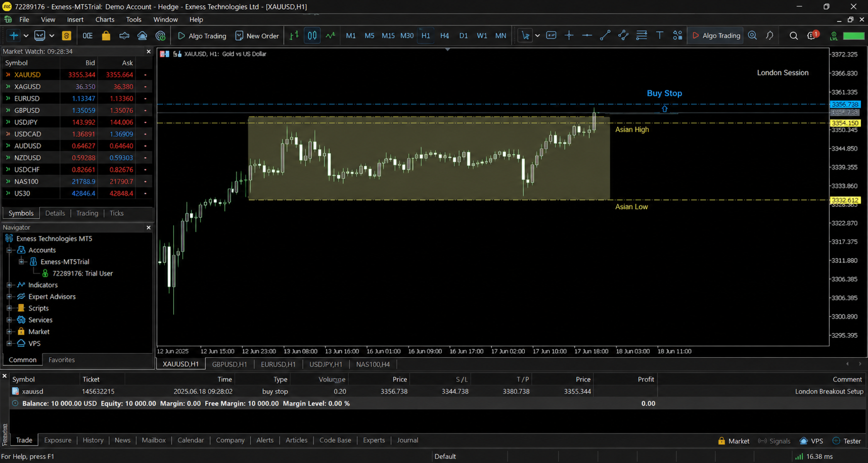Screen dimensions: 868x463
Task: Open the search magnifier icon
Action: [794, 35]
